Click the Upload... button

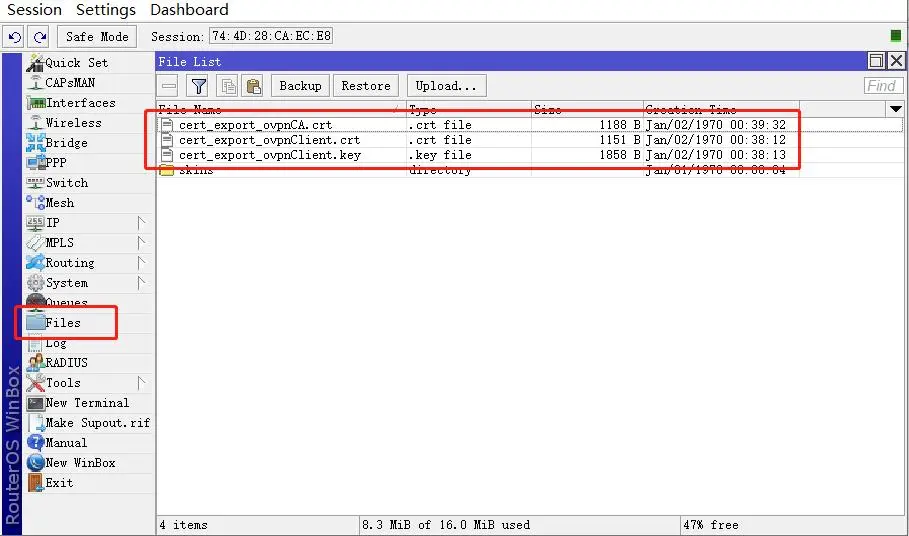click(449, 86)
